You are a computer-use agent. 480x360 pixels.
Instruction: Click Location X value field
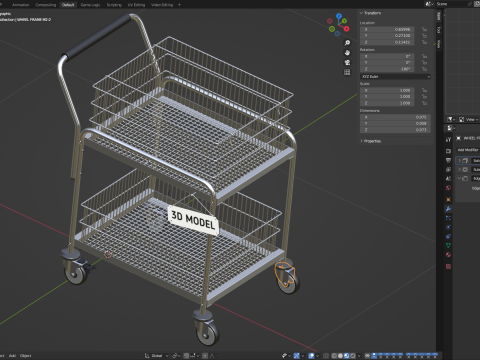pyautogui.click(x=387, y=29)
